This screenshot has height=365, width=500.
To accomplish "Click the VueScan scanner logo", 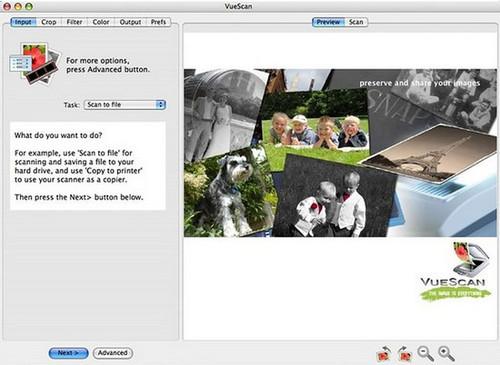I will coord(455,271).
